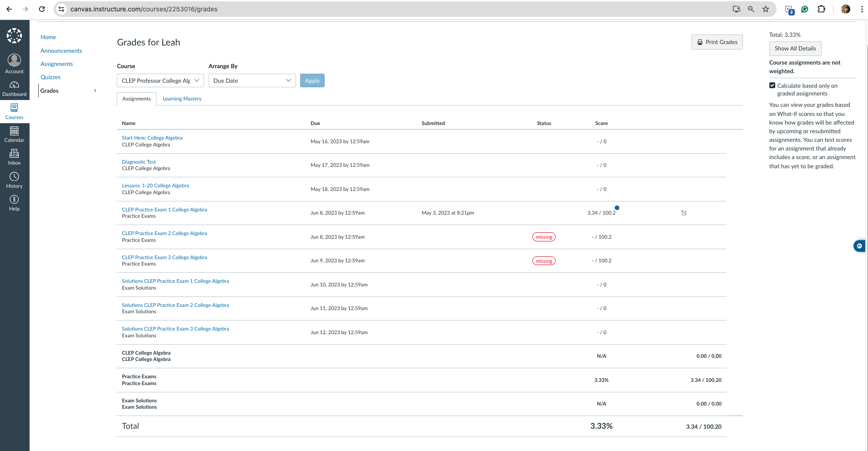This screenshot has height=451, width=868.
Task: Open the Diagnostic Test assignment link
Action: coord(139,162)
